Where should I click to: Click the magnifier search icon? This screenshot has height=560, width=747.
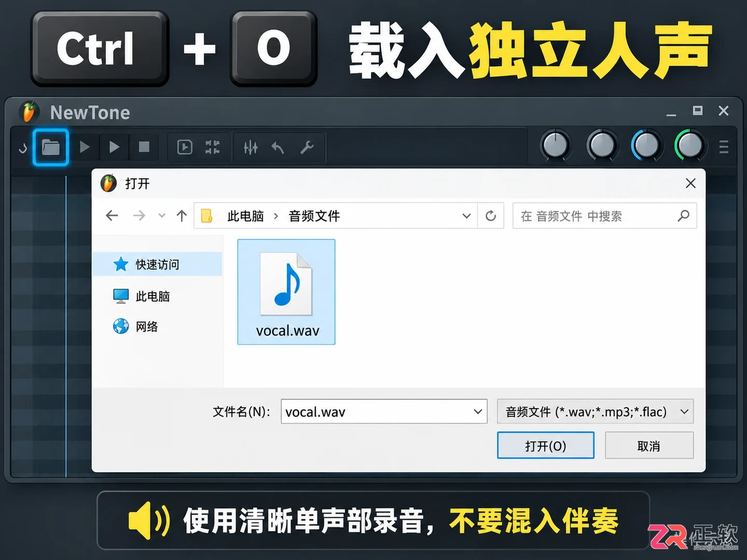click(684, 216)
